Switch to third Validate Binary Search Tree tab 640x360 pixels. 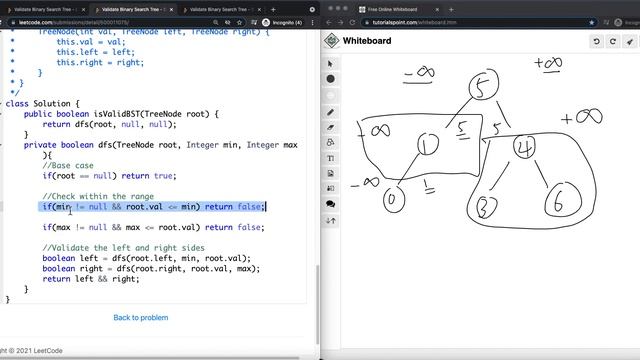221,9
